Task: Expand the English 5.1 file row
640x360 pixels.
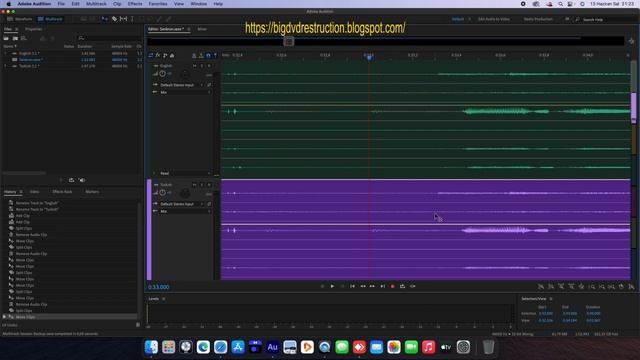Action: (5, 53)
